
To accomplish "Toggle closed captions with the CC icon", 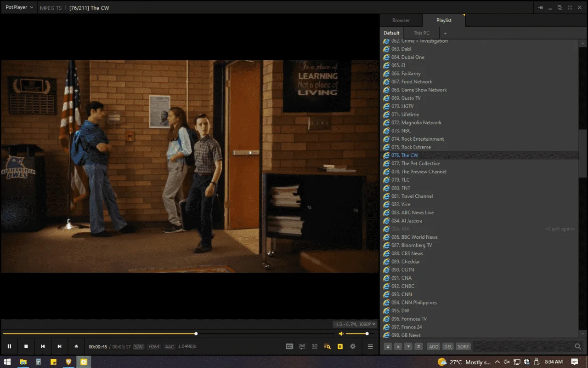I will (x=289, y=346).
